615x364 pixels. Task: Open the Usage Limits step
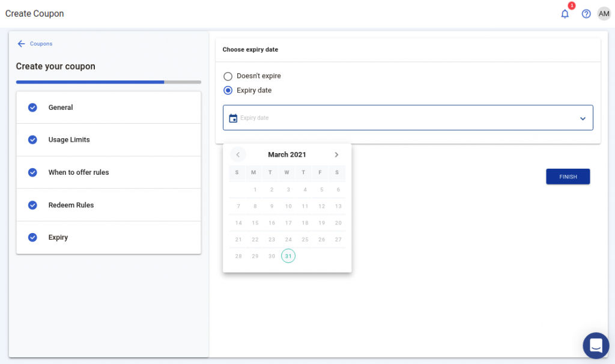click(109, 139)
